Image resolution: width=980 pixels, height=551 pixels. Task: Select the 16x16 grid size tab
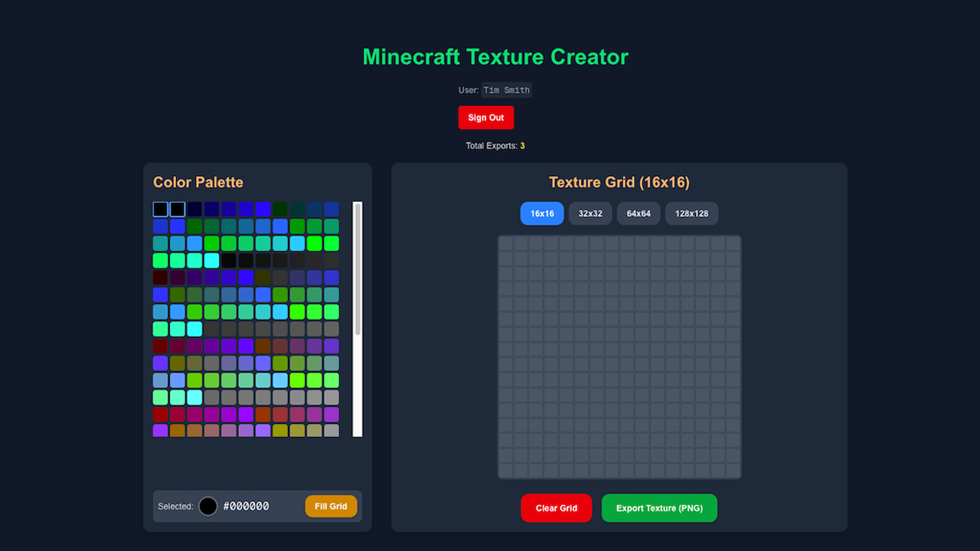(x=541, y=214)
